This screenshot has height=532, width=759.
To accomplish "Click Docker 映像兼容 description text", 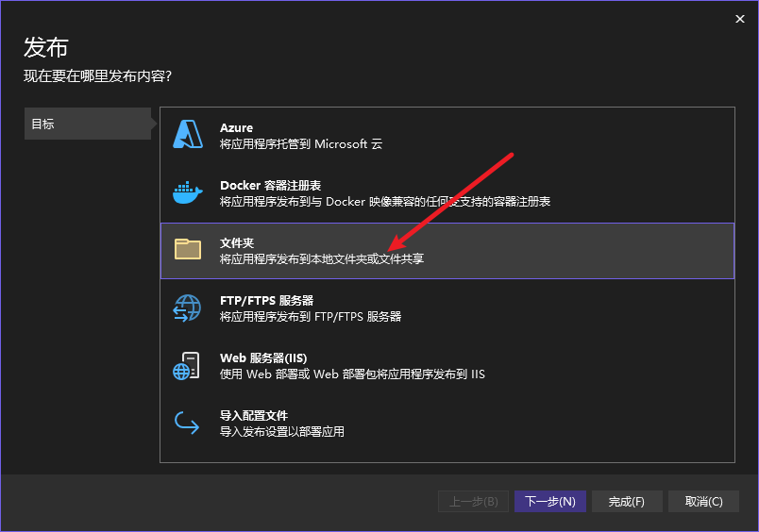I will 385,202.
